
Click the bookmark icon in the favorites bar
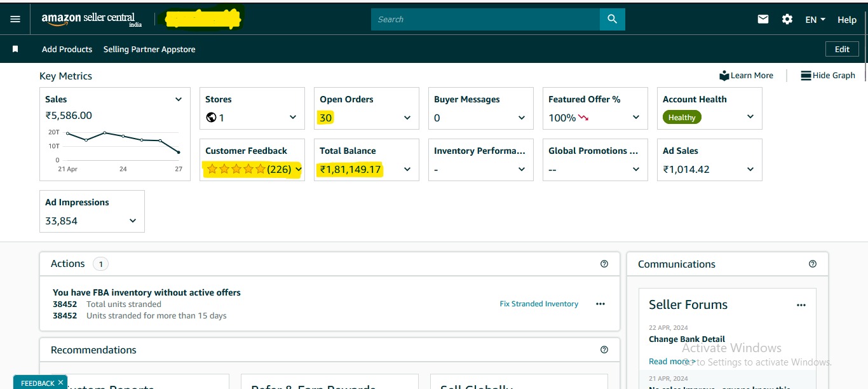coord(16,49)
